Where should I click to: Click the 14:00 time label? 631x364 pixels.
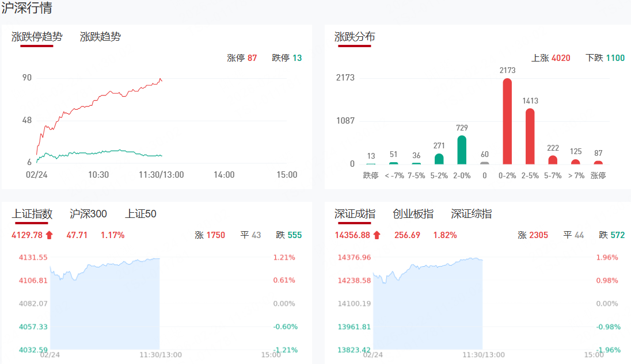(224, 175)
